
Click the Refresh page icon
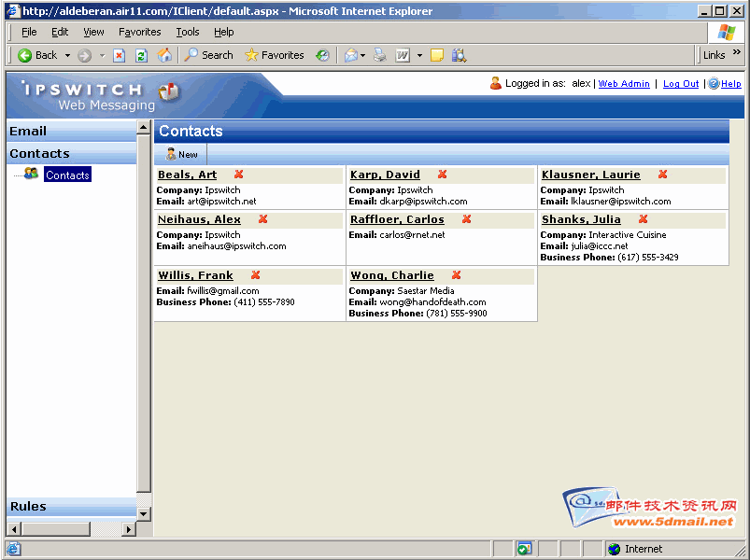(x=141, y=55)
